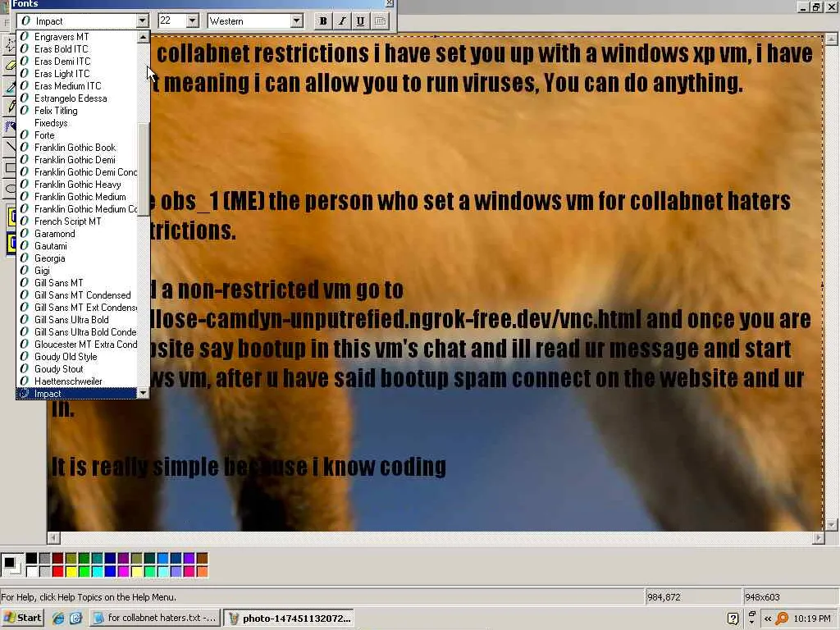Viewport: 840px width, 630px height.
Task: Toggle bold formatting in Fonts toolbar
Action: (x=322, y=21)
